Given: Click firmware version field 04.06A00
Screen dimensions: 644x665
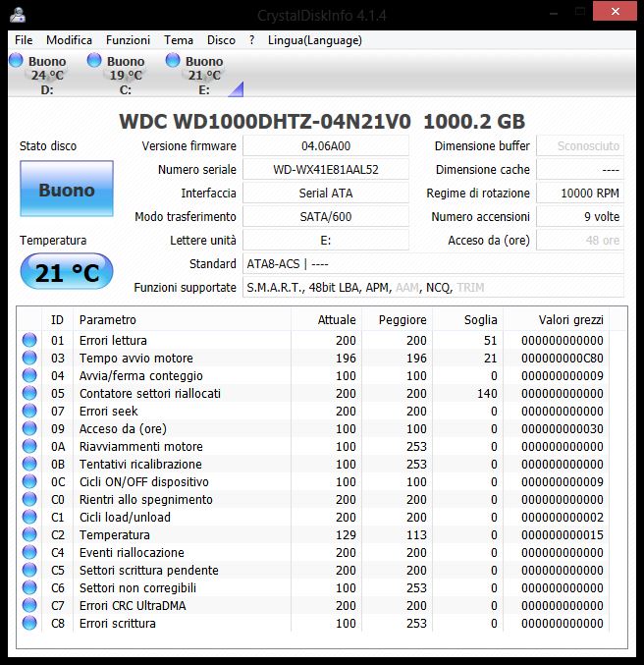Looking at the screenshot, I should (x=326, y=146).
